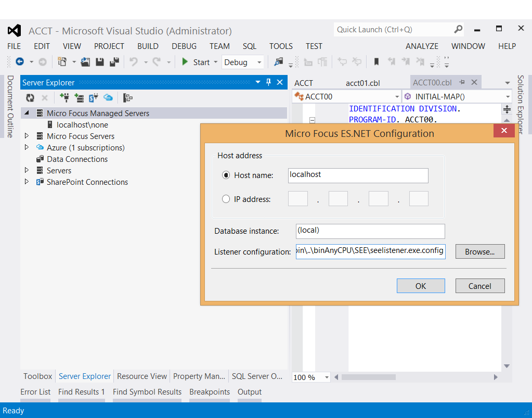The height and width of the screenshot is (418, 532).
Task: Click the Browse... button for listener configuration
Action: (479, 251)
